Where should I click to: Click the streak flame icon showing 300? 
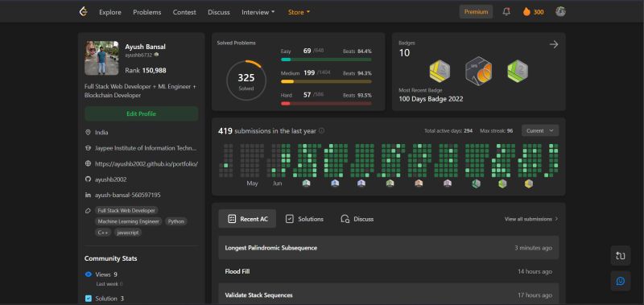(526, 12)
